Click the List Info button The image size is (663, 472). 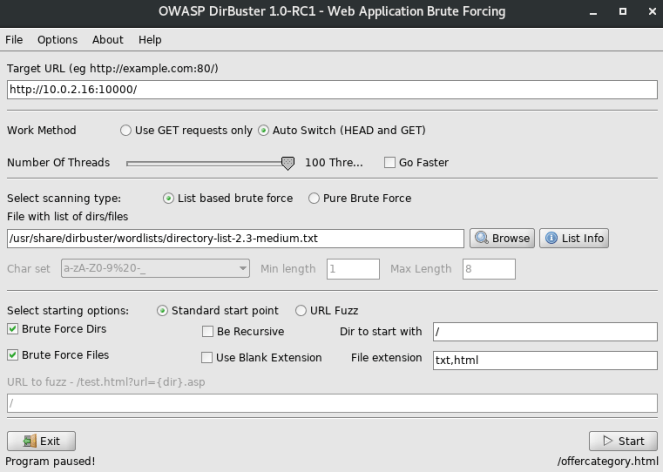pos(574,238)
